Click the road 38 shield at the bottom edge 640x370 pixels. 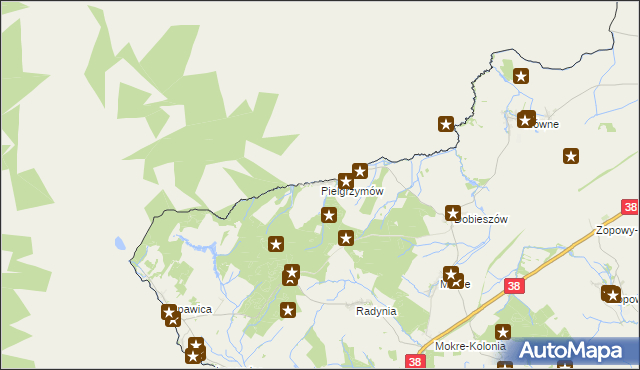[415, 361]
